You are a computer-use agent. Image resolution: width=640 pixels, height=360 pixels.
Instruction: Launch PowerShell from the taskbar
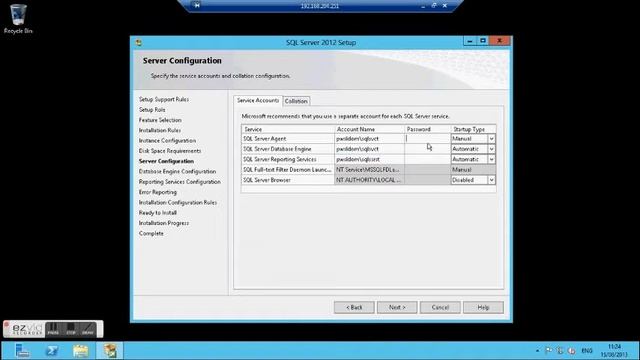[x=51, y=351]
